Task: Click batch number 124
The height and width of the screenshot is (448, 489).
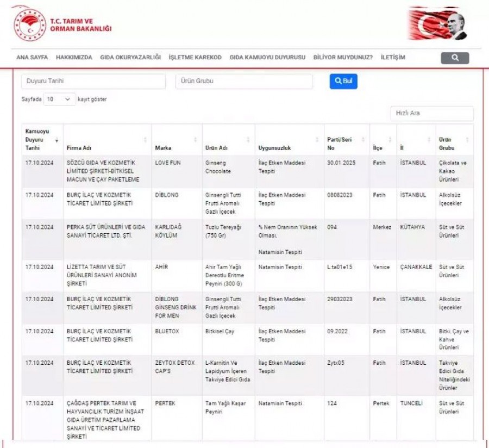Action: (x=332, y=403)
